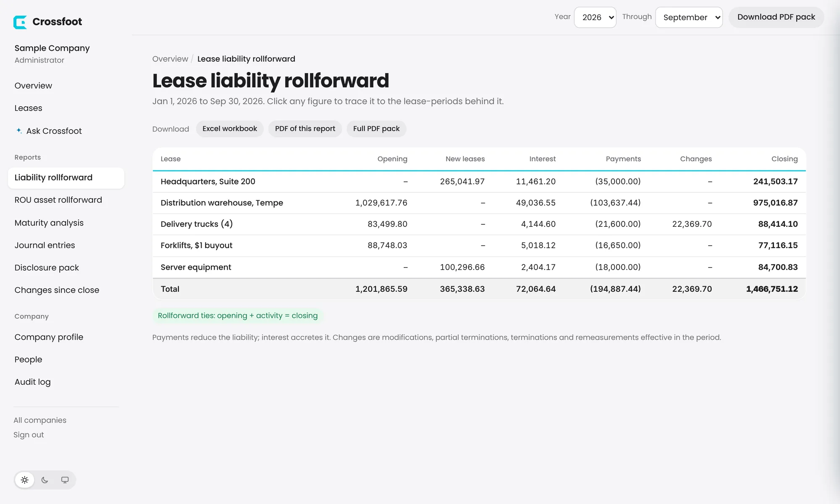Open Disclosure pack report

pos(47,268)
